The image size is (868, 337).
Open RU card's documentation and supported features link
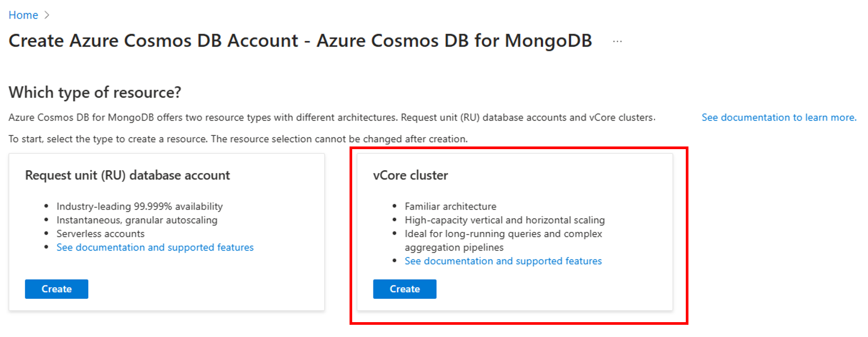(155, 247)
